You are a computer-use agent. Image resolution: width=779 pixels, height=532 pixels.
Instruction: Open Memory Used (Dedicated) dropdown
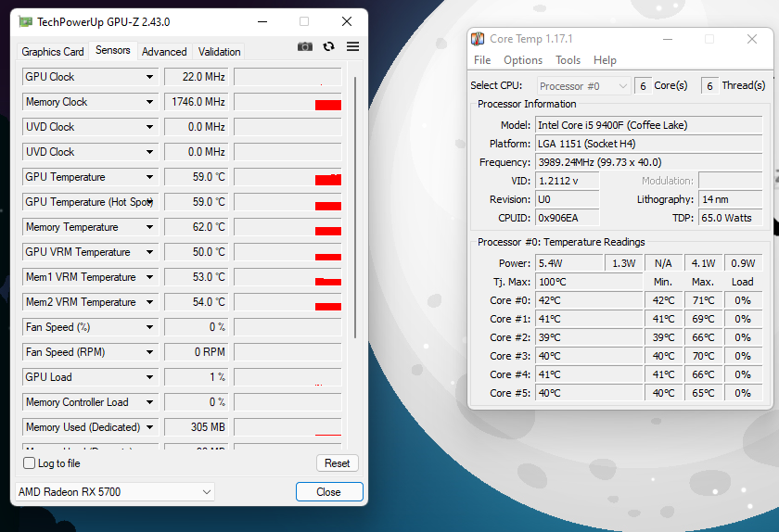pyautogui.click(x=149, y=427)
